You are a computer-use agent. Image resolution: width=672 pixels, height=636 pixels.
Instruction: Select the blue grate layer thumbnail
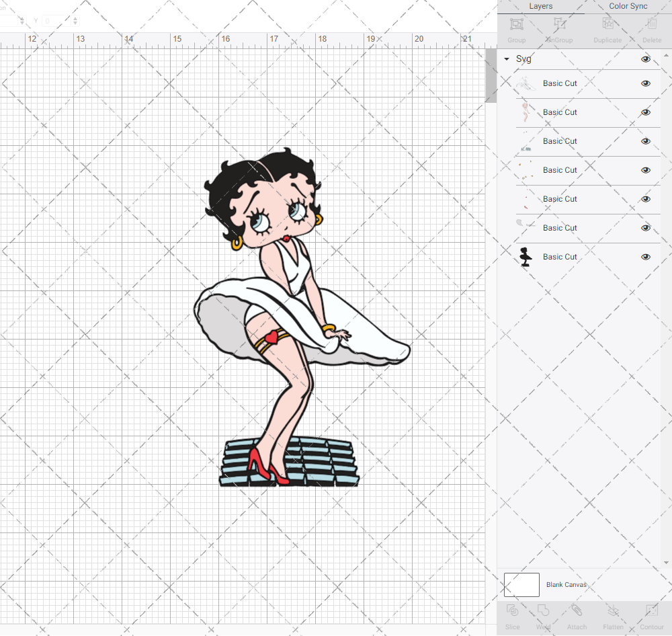tap(526, 141)
